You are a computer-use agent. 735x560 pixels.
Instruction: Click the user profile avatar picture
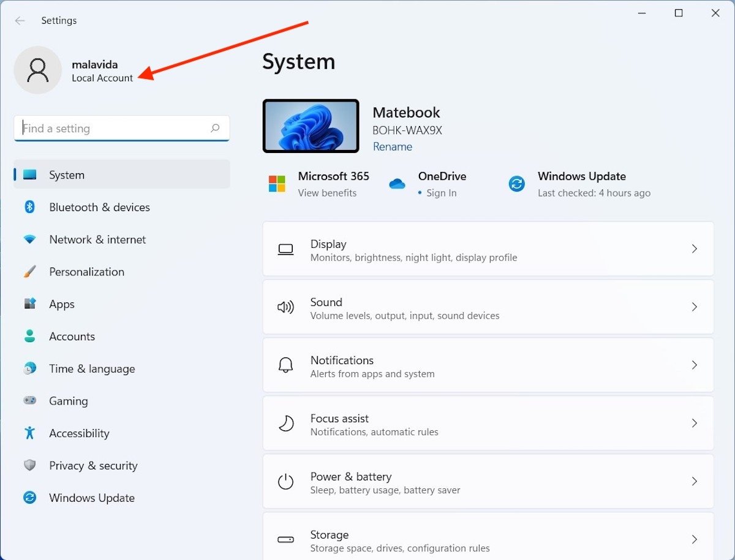point(38,70)
